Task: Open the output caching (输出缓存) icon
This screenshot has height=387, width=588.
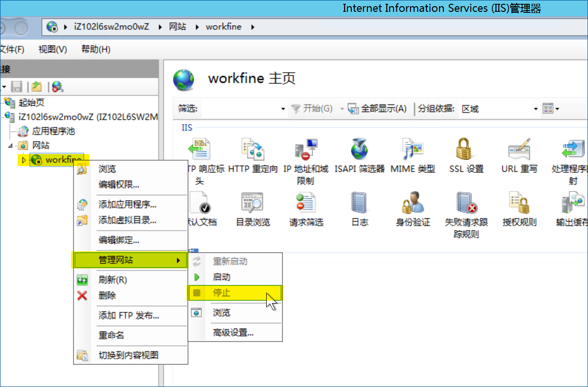Action: pos(573,203)
